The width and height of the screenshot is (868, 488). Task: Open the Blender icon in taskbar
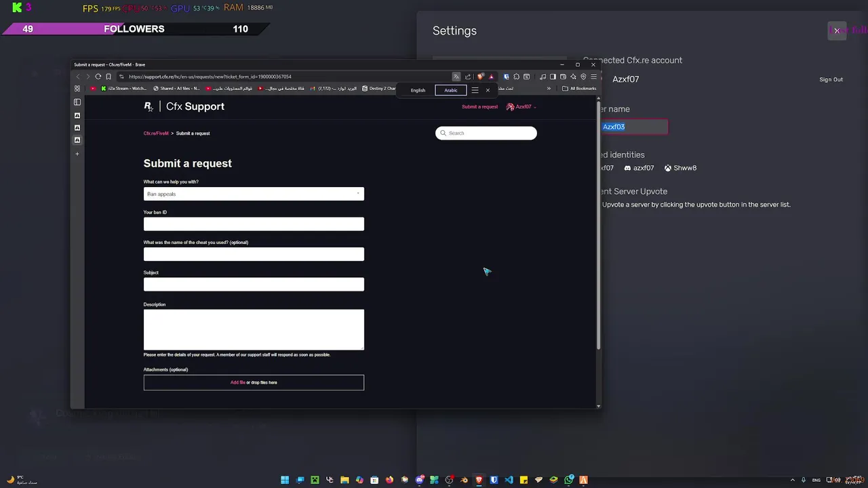pyautogui.click(x=464, y=480)
